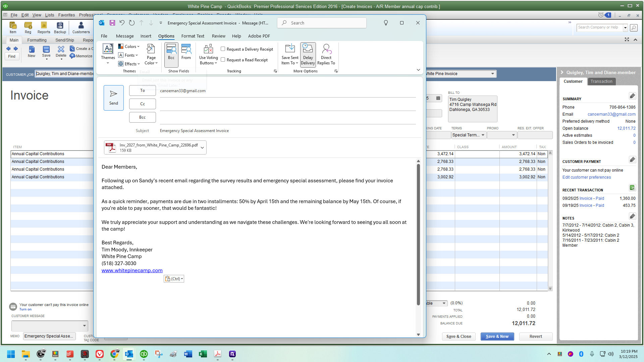Redo the action in Outlook message

132,23
